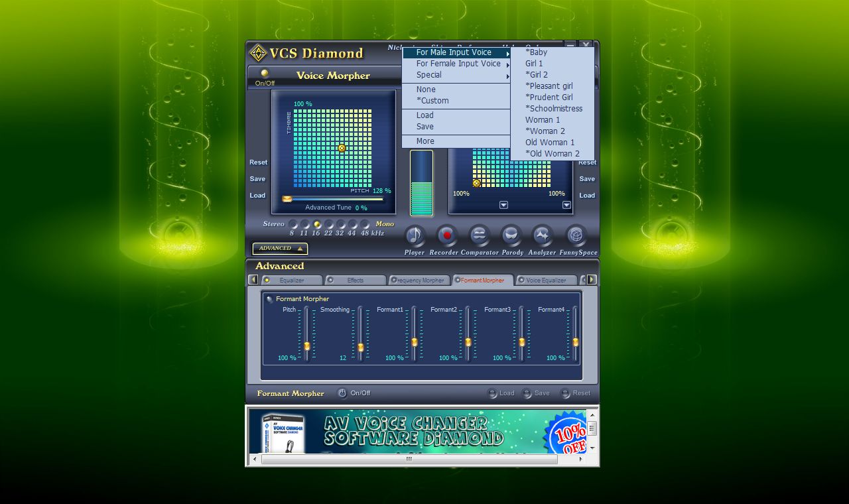
Task: Open left dropdown arrow under right grid
Action: tap(503, 205)
